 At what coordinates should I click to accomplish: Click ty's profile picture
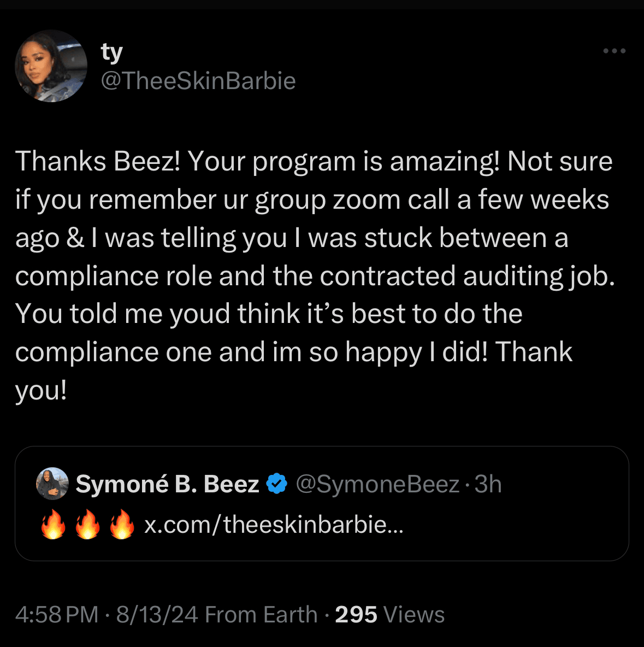pyautogui.click(x=51, y=66)
